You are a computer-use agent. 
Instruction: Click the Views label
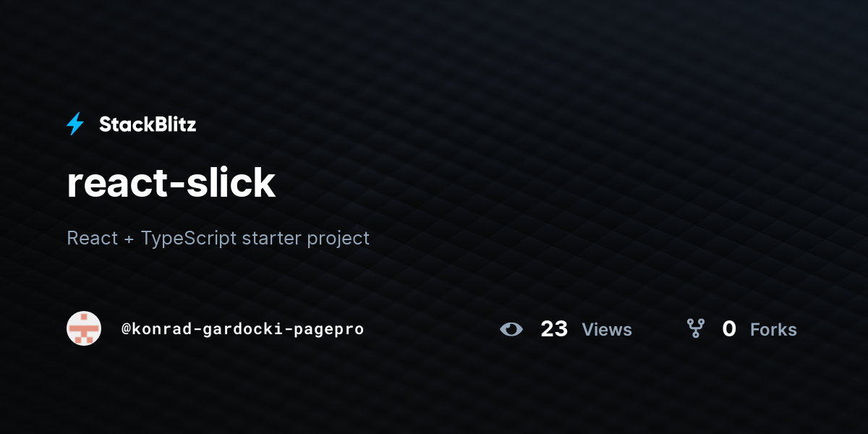pos(607,330)
